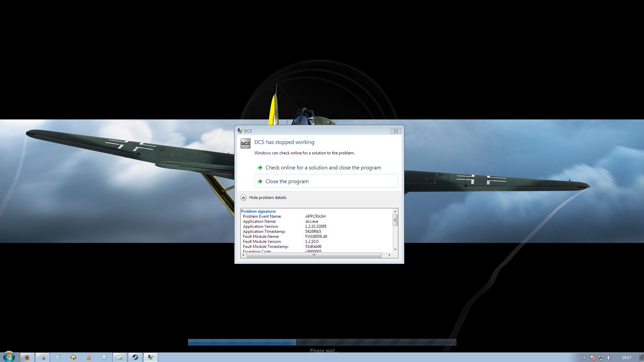
Task: Open Firefox from the taskbar
Action: (x=27, y=357)
